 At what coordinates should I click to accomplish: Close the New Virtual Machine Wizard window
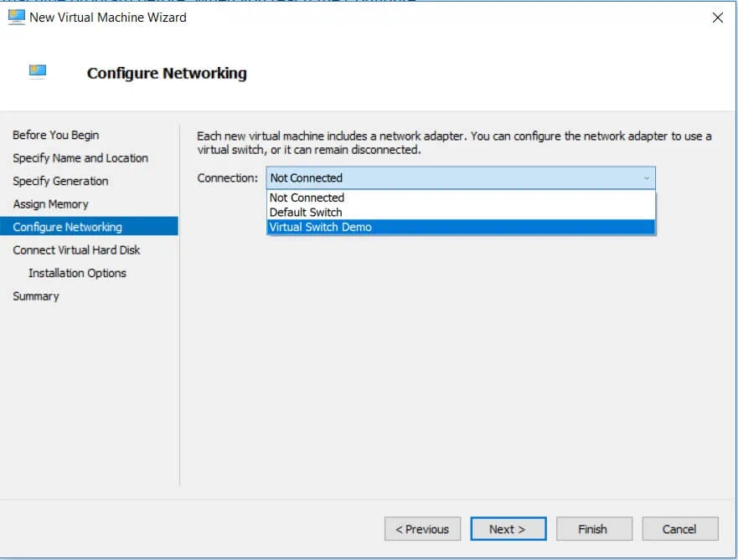(717, 18)
